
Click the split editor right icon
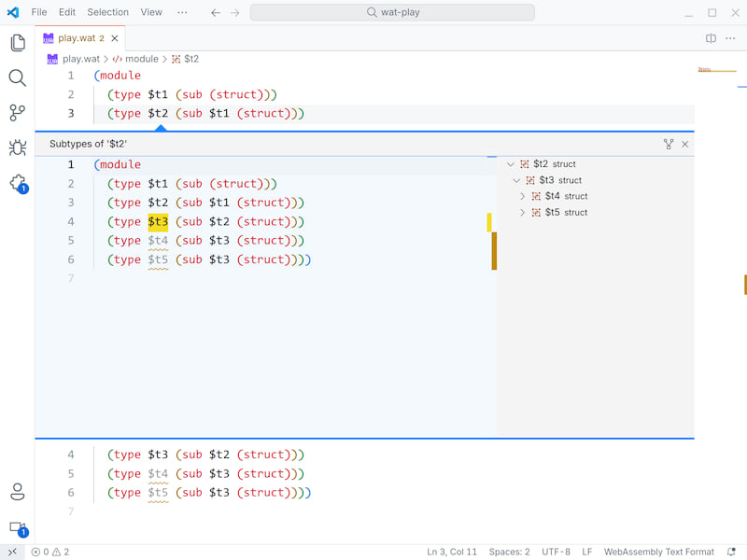[x=711, y=38]
